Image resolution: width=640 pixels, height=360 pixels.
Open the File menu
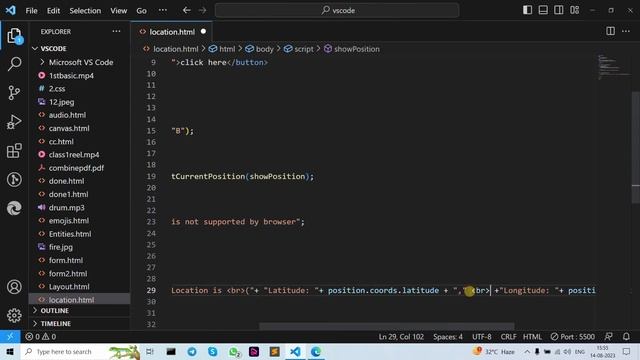[31, 11]
